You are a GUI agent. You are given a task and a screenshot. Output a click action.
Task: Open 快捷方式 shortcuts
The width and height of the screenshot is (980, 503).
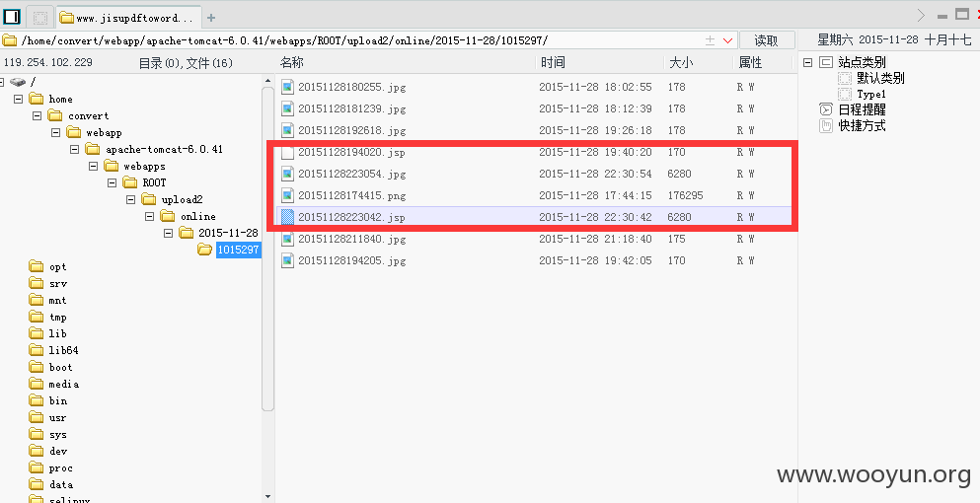pos(862,125)
